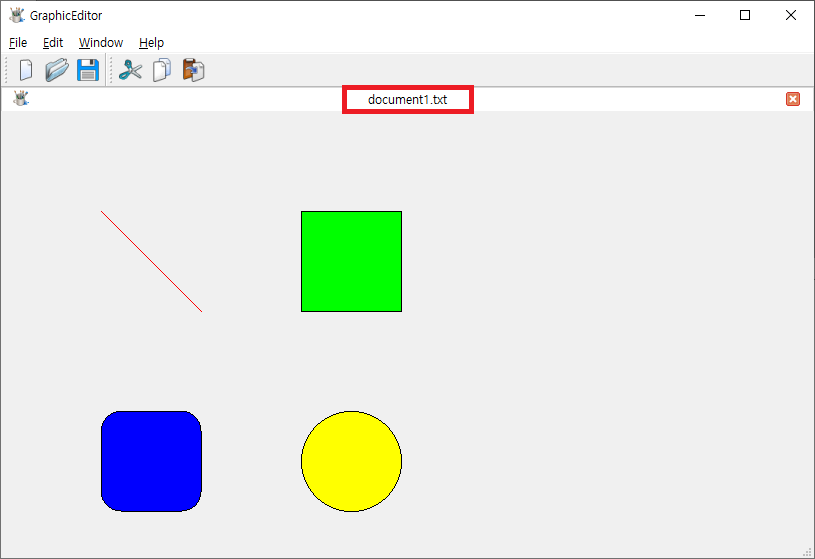Close the document1.txt inner window
The height and width of the screenshot is (559, 815).
(x=793, y=99)
